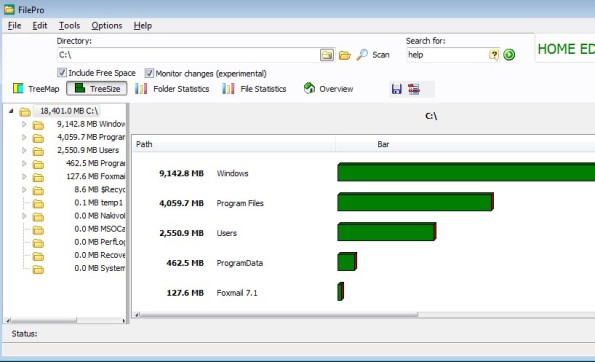This screenshot has height=362, width=595.
Task: Switch to TreeMap view
Action: pyautogui.click(x=36, y=89)
